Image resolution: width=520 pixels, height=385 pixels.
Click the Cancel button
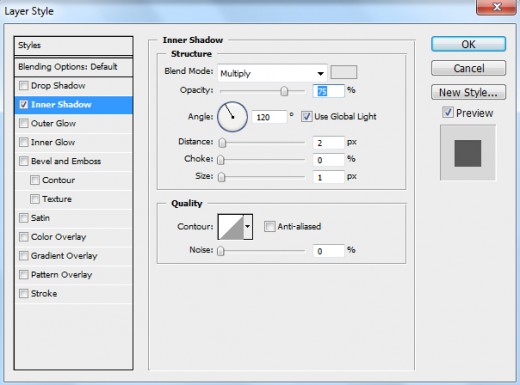coord(468,68)
